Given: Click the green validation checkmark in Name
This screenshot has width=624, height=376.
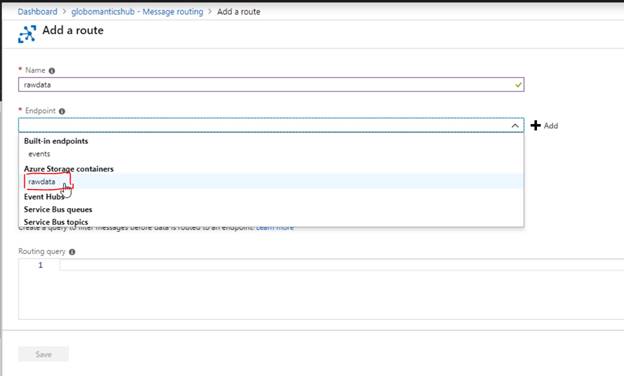Looking at the screenshot, I should point(518,85).
